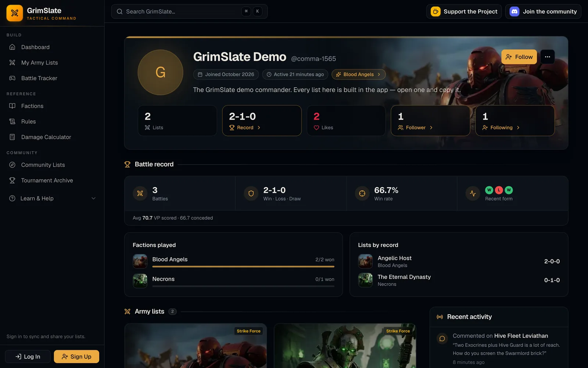588x368 pixels.
Task: Click the Battle Tracker gamepad icon
Action: click(x=12, y=78)
